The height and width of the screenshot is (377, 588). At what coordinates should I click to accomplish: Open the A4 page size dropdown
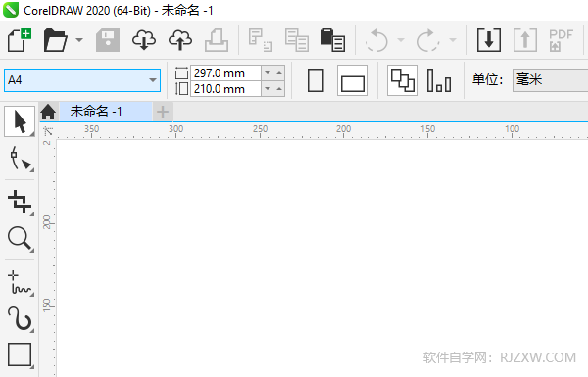[x=152, y=80]
